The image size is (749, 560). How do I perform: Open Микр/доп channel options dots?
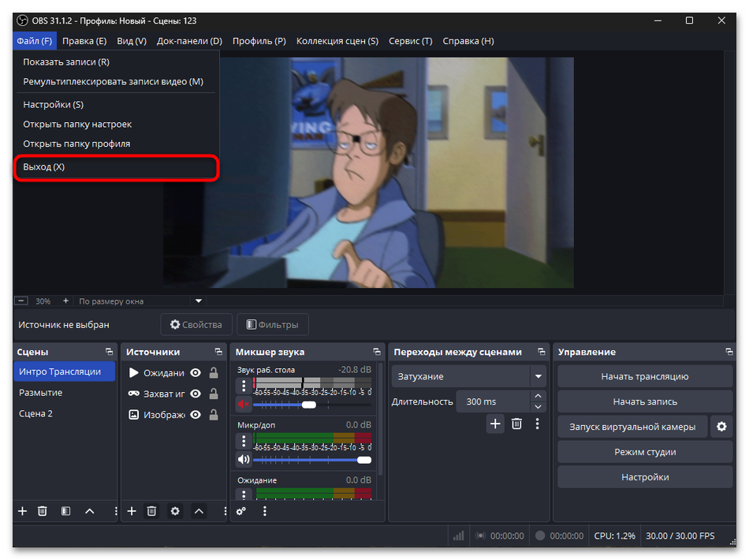pyautogui.click(x=244, y=440)
